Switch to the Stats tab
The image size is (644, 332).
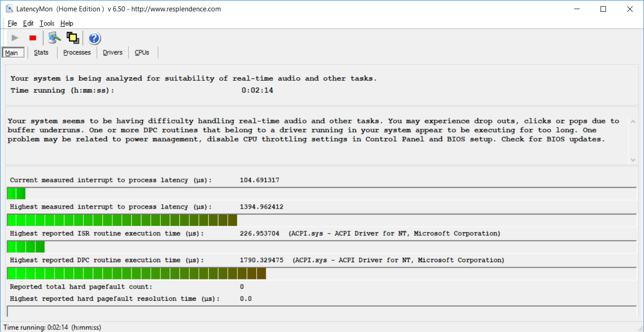pos(41,53)
